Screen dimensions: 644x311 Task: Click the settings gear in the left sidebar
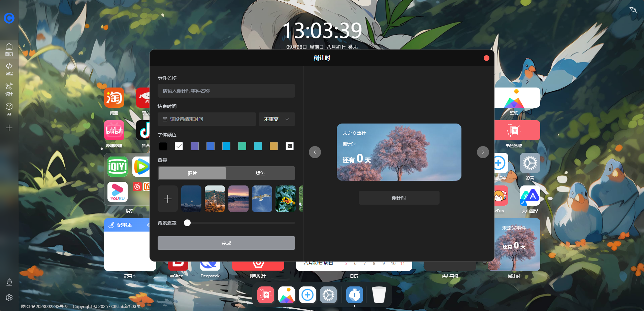click(9, 298)
